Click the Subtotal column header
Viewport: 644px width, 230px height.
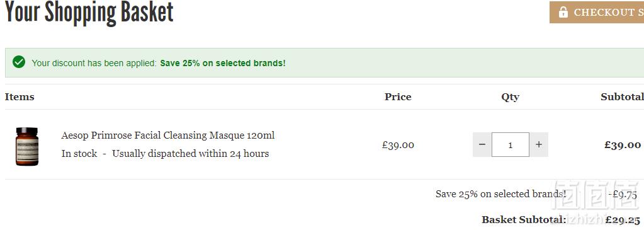coord(622,97)
